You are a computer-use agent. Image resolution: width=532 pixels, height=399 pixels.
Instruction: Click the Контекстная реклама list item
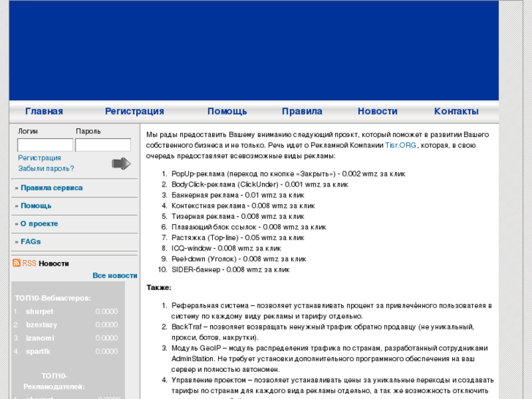243,206
